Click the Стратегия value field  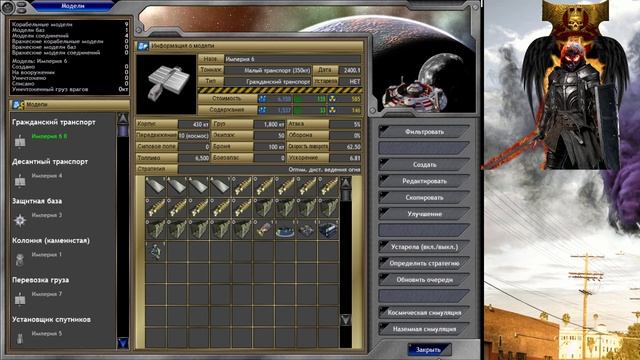270,169
